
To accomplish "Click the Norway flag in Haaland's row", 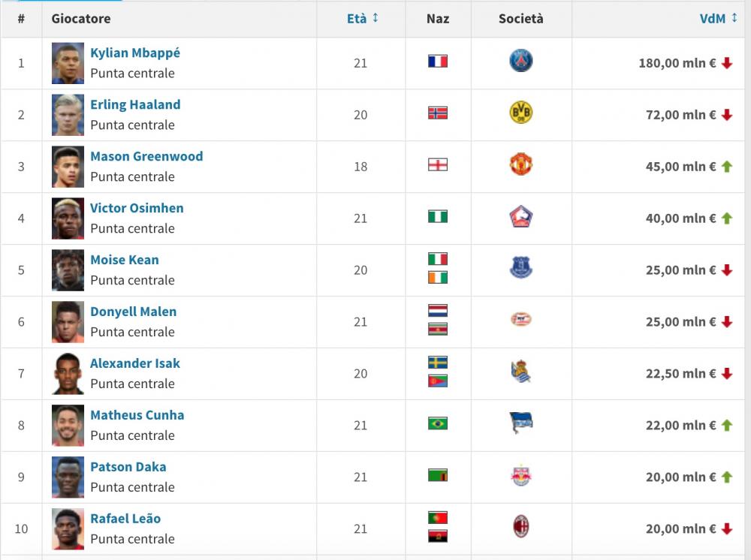I will click(x=438, y=113).
